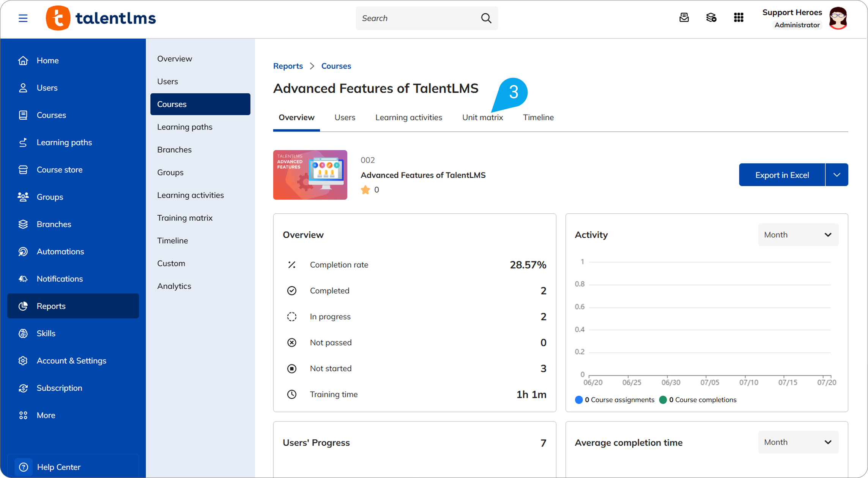Open the Average completion time Month dropdown
The height and width of the screenshot is (478, 868).
(798, 442)
